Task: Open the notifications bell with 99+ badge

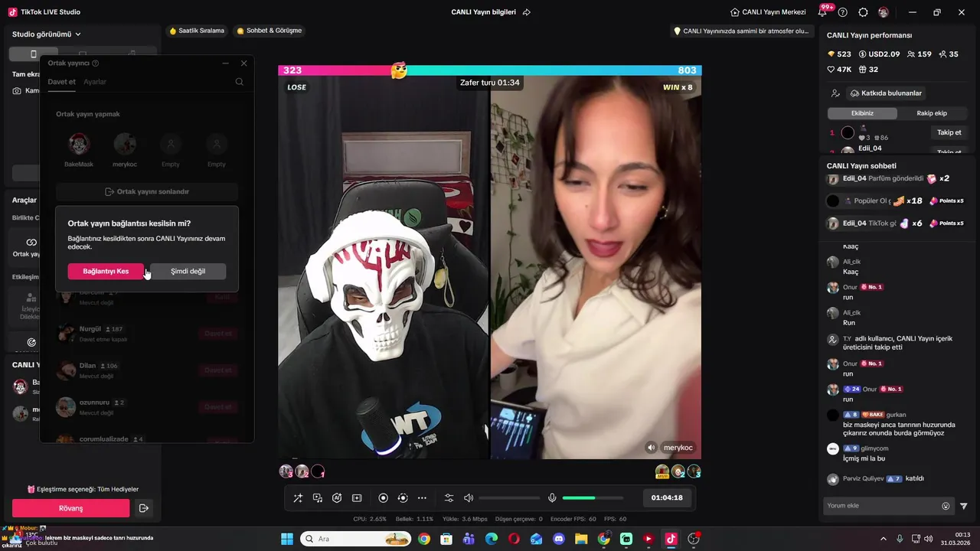Action: (x=824, y=11)
